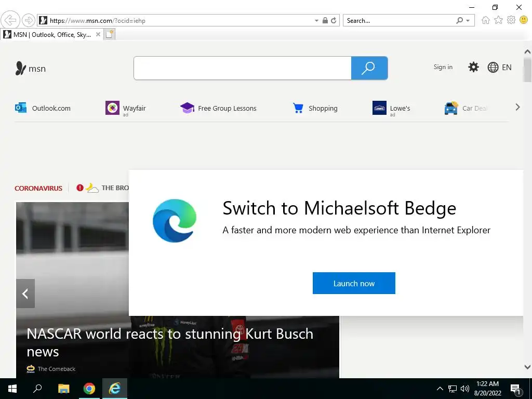
Task: Click the Edge logo in the popup
Action: point(175,220)
